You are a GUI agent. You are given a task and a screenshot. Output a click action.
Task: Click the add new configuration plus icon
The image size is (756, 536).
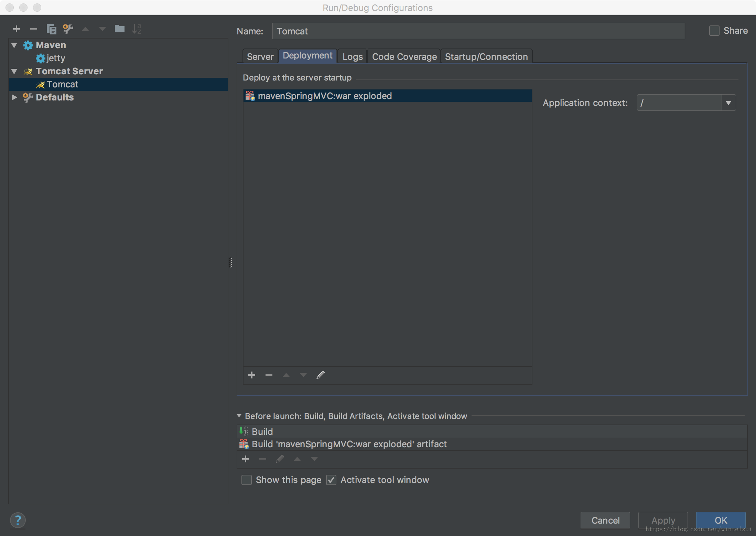[x=16, y=29]
